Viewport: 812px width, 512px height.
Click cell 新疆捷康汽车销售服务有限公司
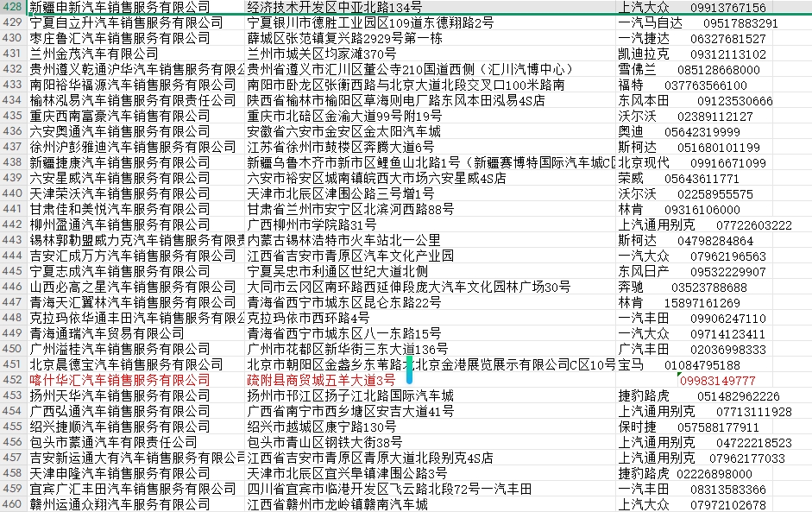coord(120,162)
